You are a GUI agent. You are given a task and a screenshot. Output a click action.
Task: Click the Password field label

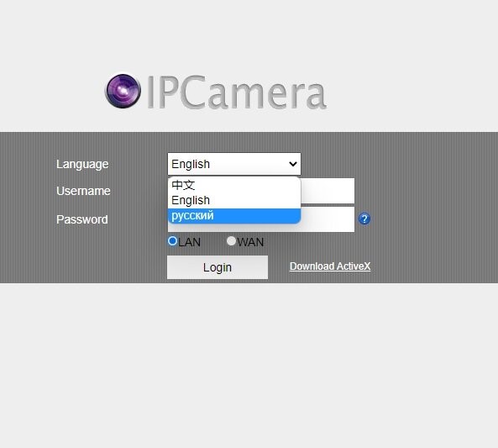coord(82,219)
